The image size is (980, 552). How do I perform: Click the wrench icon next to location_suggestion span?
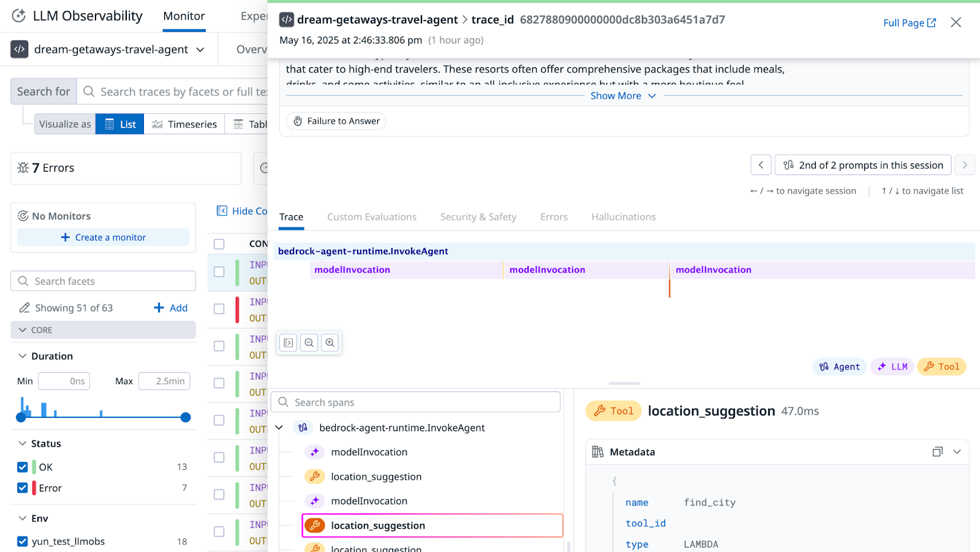(x=314, y=476)
